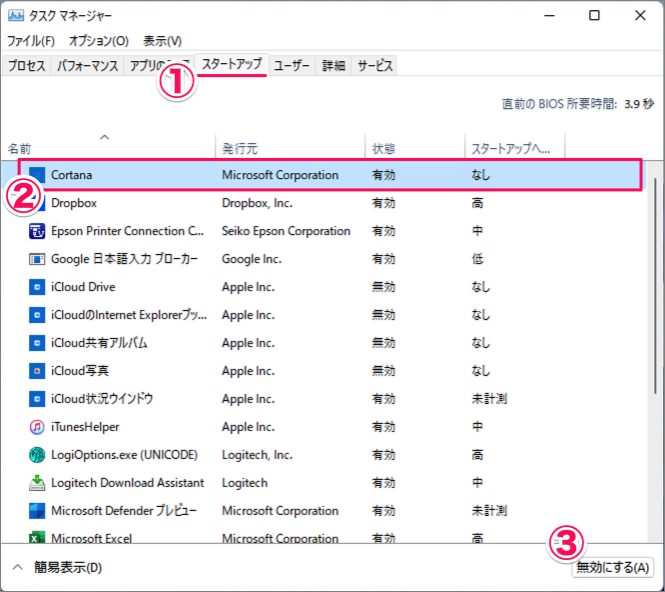Click Seiko Epson Corporation publisher cell
Image resolution: width=665 pixels, height=592 pixels.
tap(286, 231)
